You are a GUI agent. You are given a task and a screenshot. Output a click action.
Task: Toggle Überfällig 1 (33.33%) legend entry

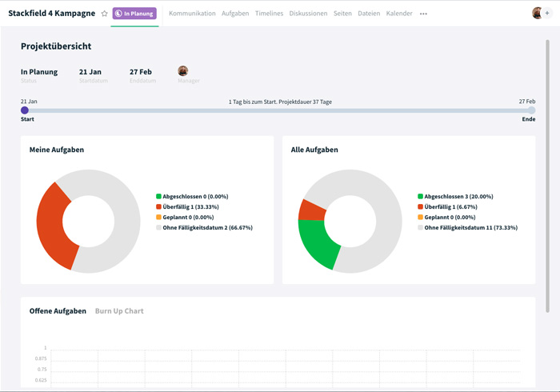[187, 206]
